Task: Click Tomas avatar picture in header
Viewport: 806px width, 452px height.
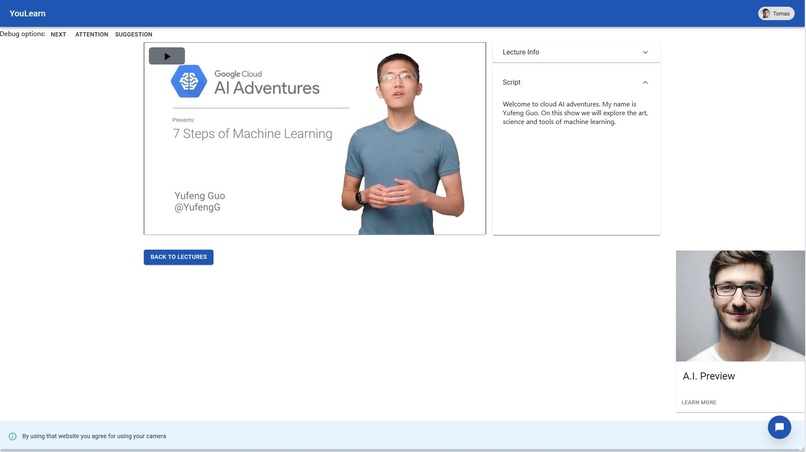Action: coord(766,13)
